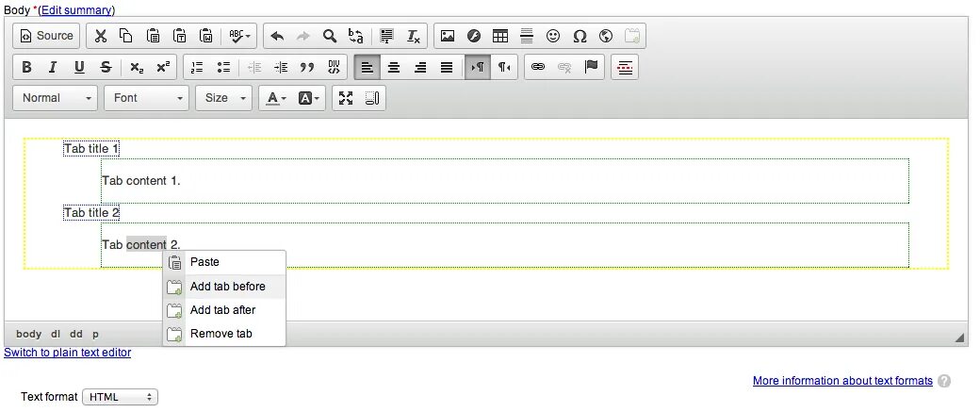
Task: Click the increase indent icon
Action: (x=281, y=67)
